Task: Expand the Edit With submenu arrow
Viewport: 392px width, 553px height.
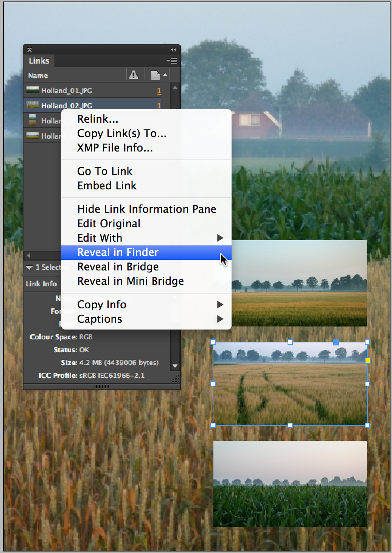Action: tap(220, 238)
